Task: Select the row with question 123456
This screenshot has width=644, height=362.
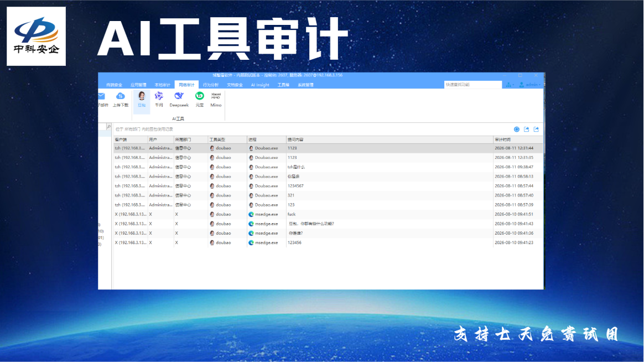Action: (328, 243)
